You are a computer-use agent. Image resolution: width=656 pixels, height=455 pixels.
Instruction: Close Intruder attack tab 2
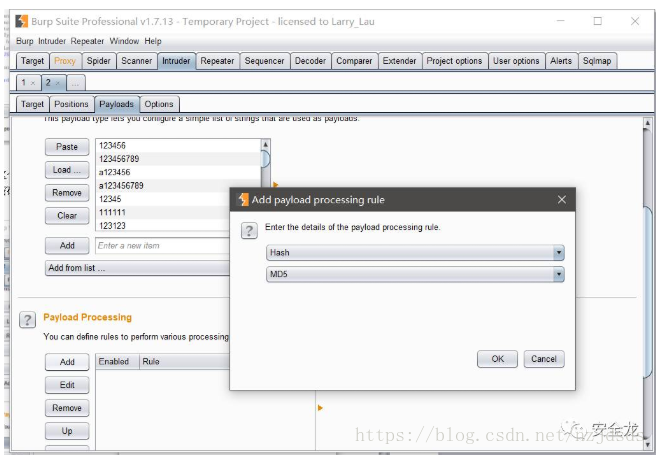click(x=58, y=83)
